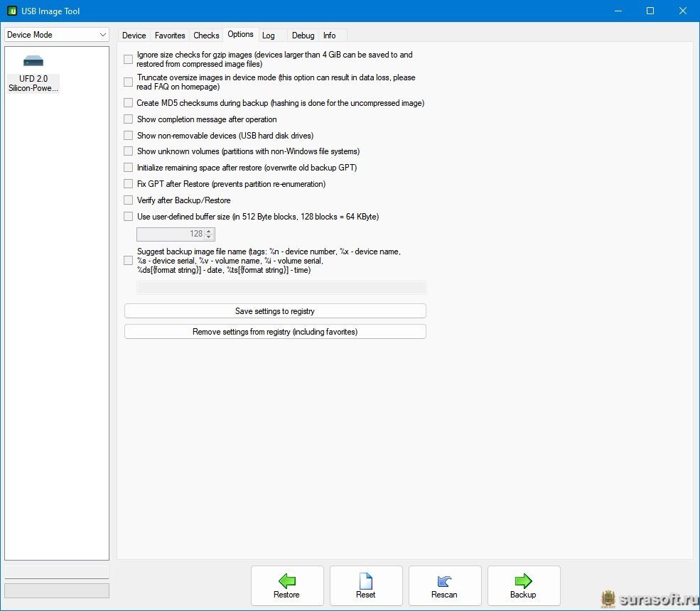The width and height of the screenshot is (700, 611).
Task: Close the USB Image Tool window
Action: 683,11
